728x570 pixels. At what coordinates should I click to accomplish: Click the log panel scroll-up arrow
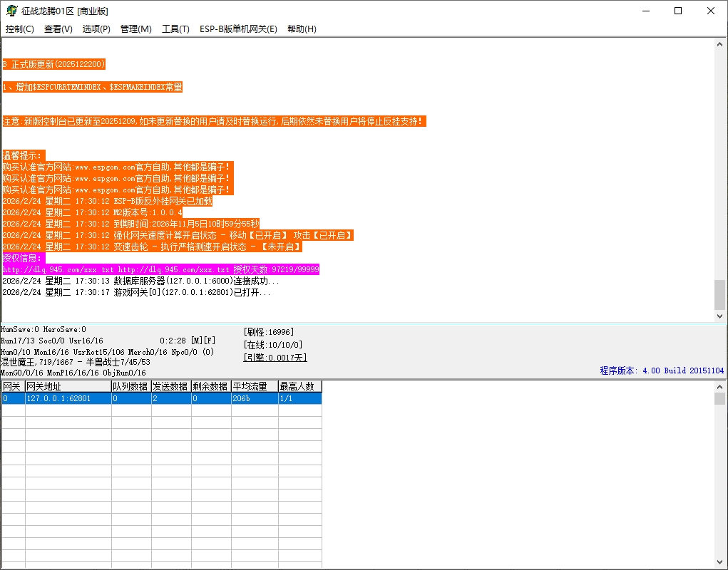(x=720, y=45)
